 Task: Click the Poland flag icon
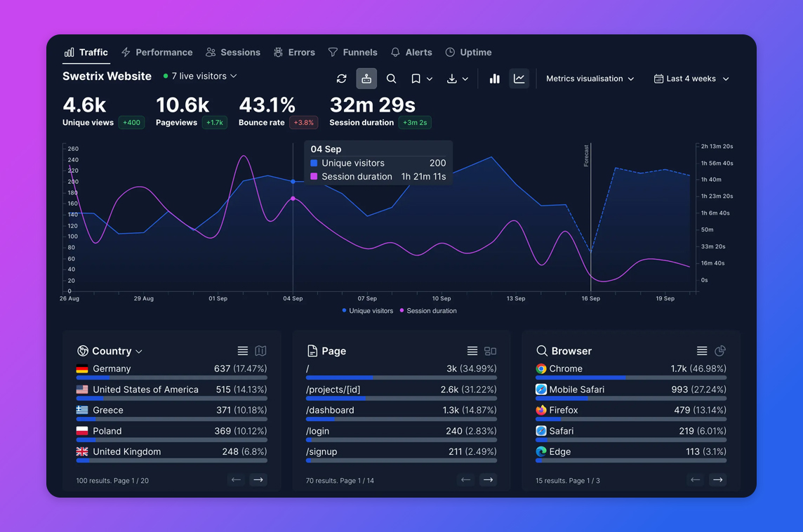[82, 431]
